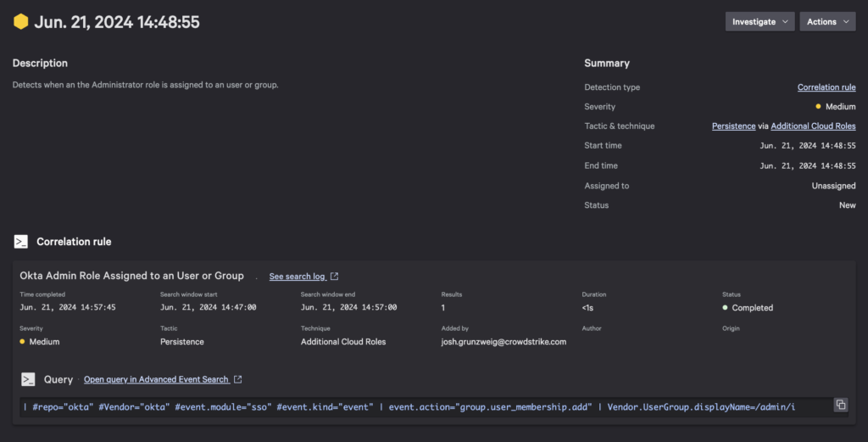Click the Unassigned value
This screenshot has width=868, height=442.
coord(834,186)
